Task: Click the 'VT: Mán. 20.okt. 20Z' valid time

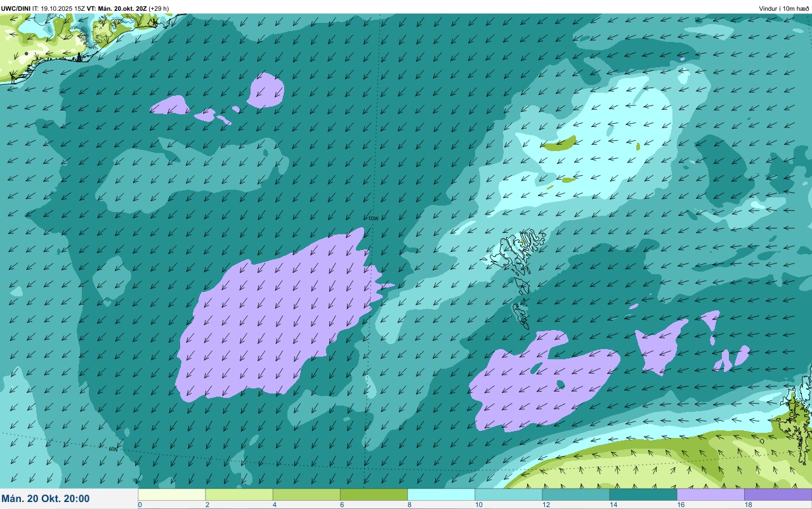Action: tap(117, 8)
